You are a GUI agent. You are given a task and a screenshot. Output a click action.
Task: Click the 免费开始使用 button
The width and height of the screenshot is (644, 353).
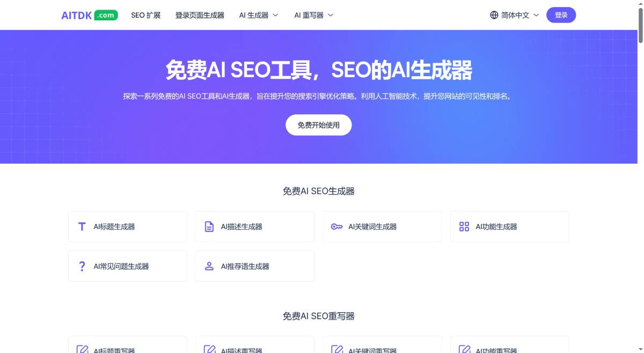click(x=319, y=125)
